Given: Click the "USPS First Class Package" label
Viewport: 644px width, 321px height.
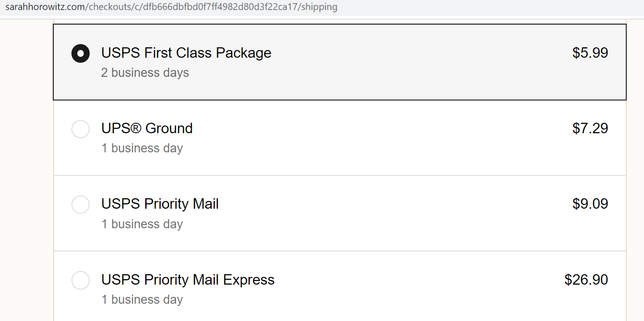Looking at the screenshot, I should (186, 53).
